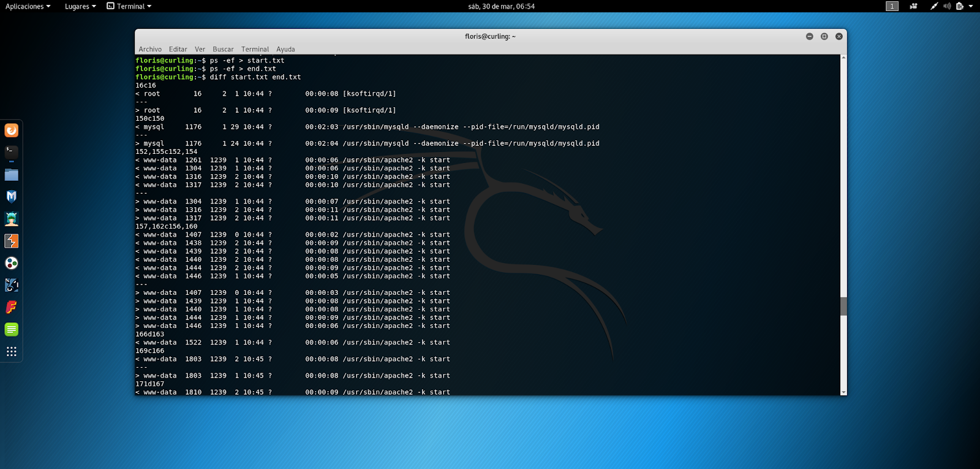This screenshot has width=980, height=469.
Task: Close the floris@curling terminal window
Action: click(x=839, y=37)
